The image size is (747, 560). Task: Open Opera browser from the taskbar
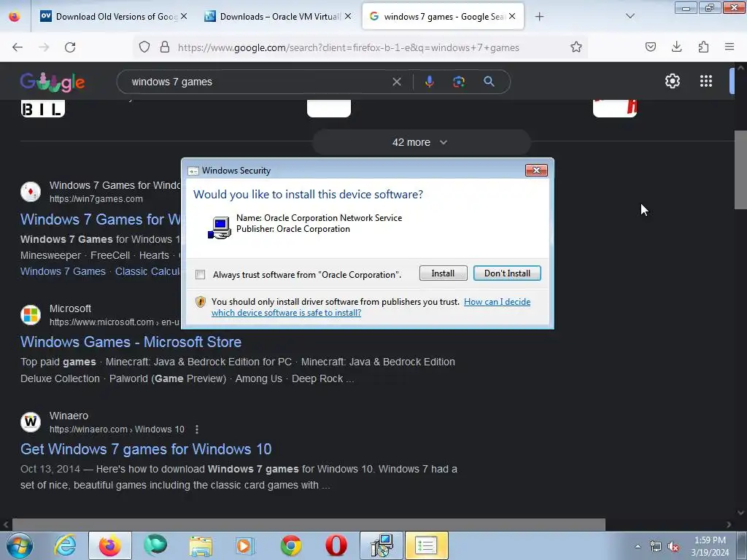(336, 545)
